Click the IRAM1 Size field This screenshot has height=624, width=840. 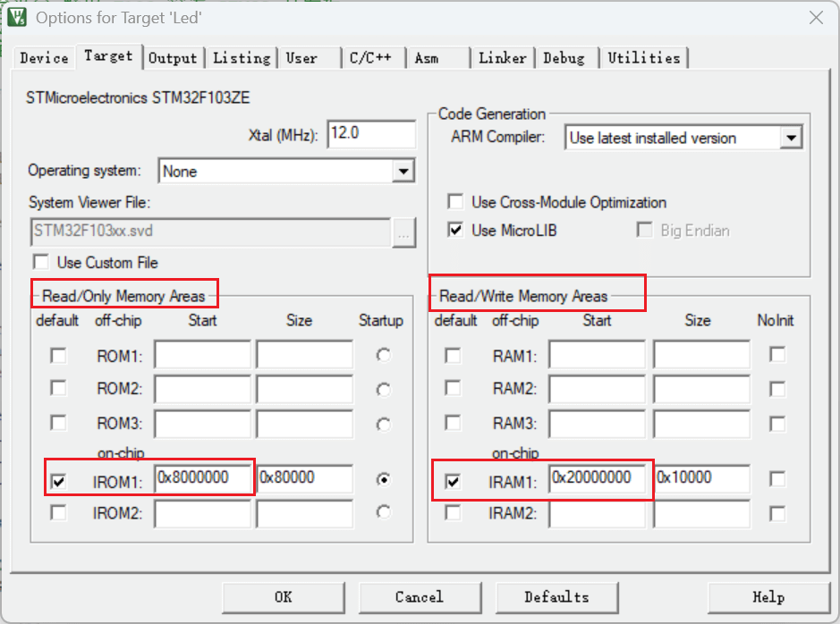(x=701, y=478)
